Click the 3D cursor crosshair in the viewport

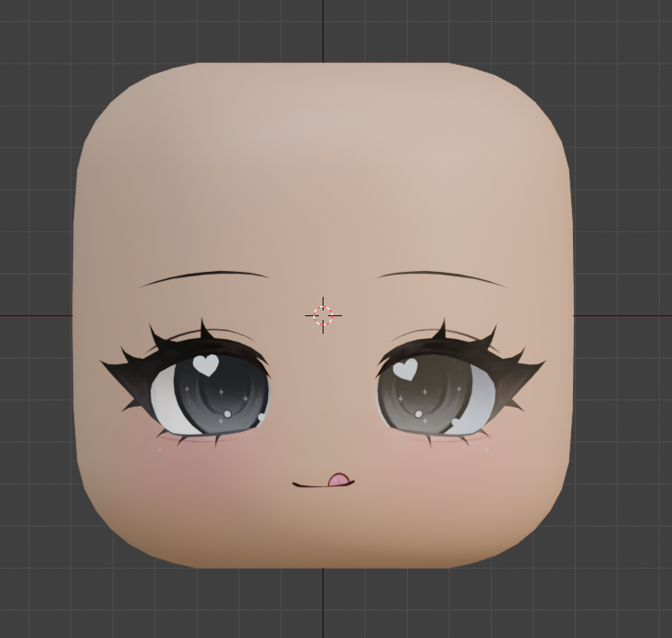[x=324, y=315]
